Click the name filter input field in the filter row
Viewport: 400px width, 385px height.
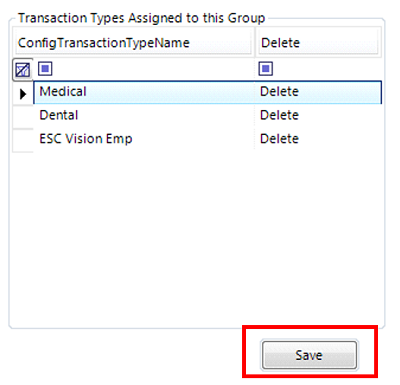(x=153, y=69)
